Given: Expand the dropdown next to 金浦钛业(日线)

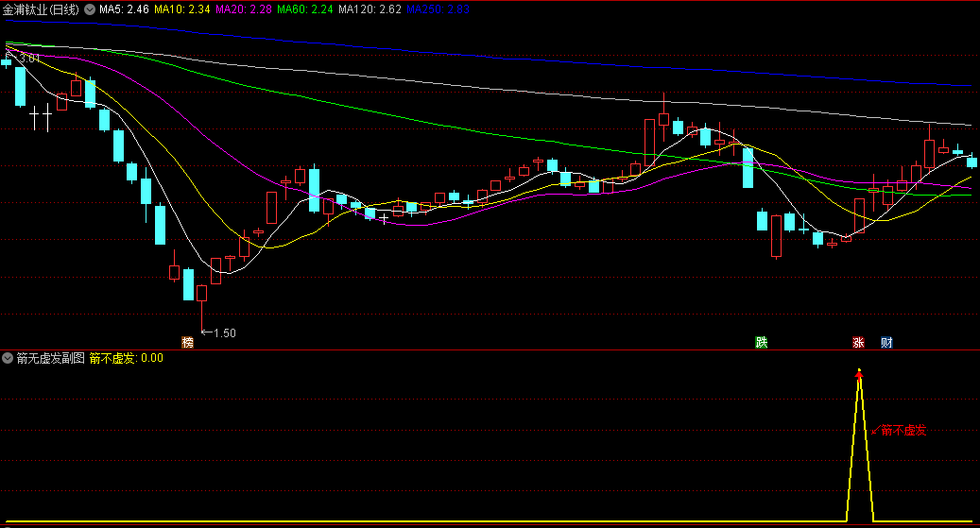Looking at the screenshot, I should pyautogui.click(x=90, y=9).
